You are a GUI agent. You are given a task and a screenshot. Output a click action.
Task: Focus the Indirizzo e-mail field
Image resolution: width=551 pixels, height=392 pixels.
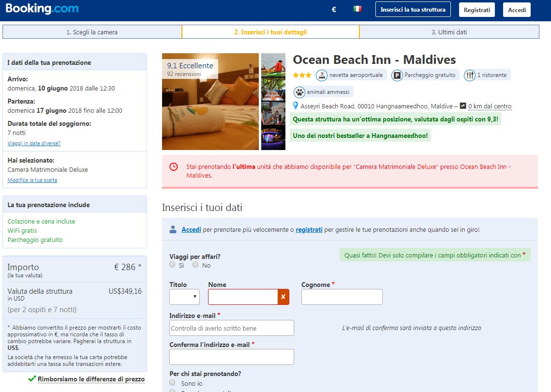[x=232, y=328]
